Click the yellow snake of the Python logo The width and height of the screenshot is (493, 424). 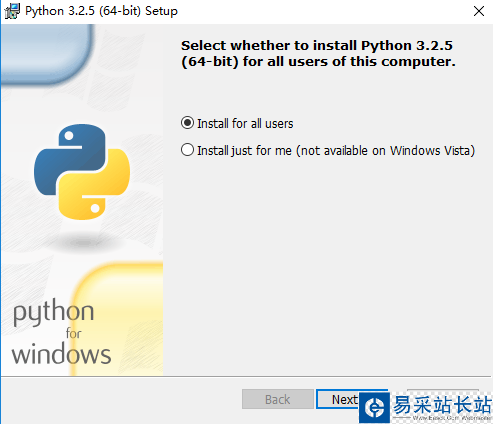click(94, 185)
